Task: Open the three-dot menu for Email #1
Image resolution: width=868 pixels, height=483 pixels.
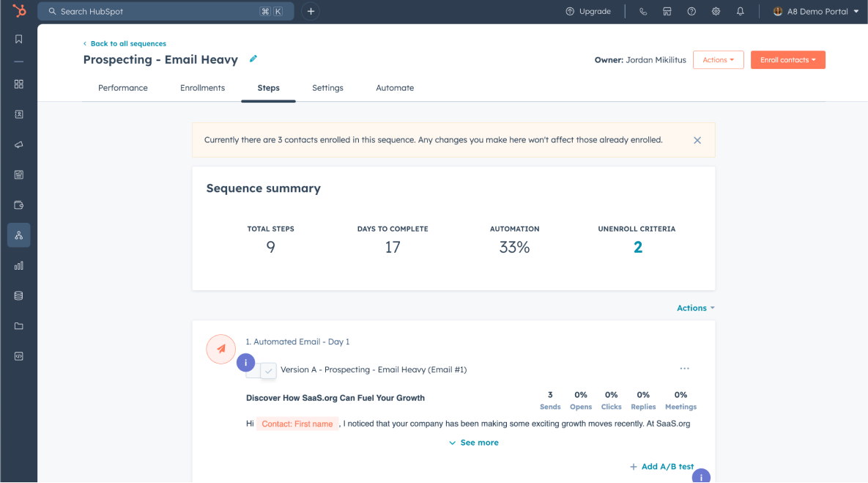Action: pyautogui.click(x=685, y=369)
